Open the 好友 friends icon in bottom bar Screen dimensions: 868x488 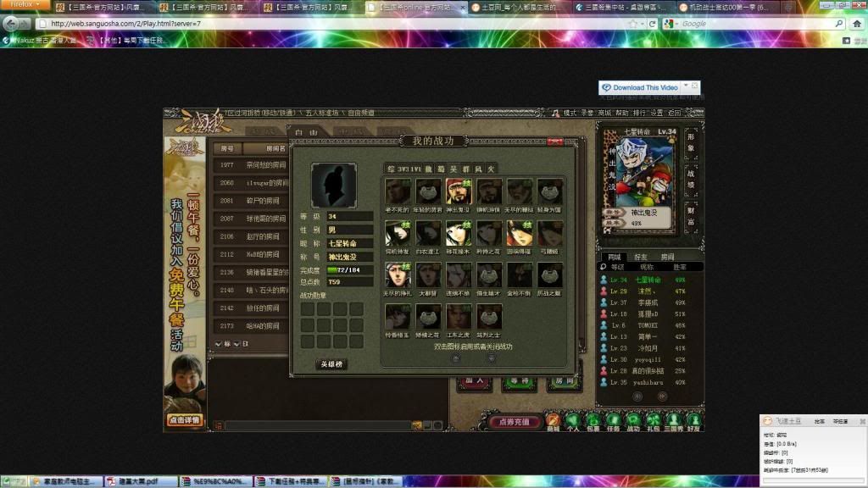[693, 422]
